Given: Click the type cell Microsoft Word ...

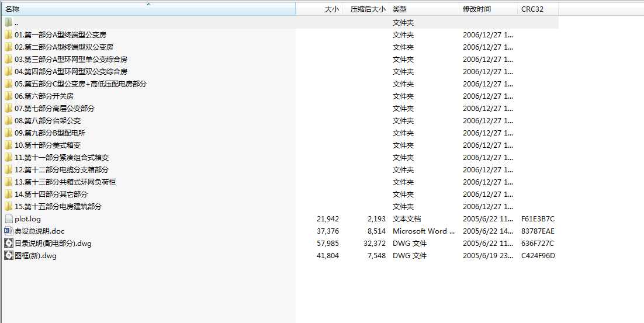Looking at the screenshot, I should tap(424, 231).
